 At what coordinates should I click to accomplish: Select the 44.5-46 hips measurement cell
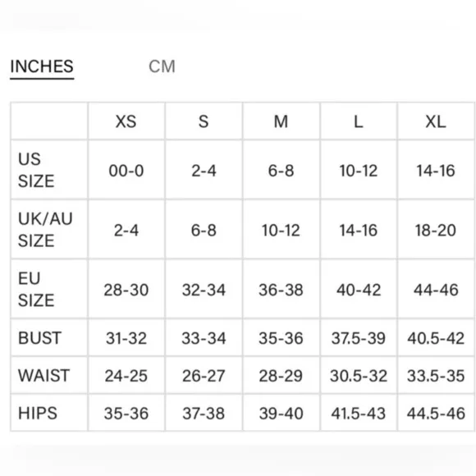(x=436, y=414)
